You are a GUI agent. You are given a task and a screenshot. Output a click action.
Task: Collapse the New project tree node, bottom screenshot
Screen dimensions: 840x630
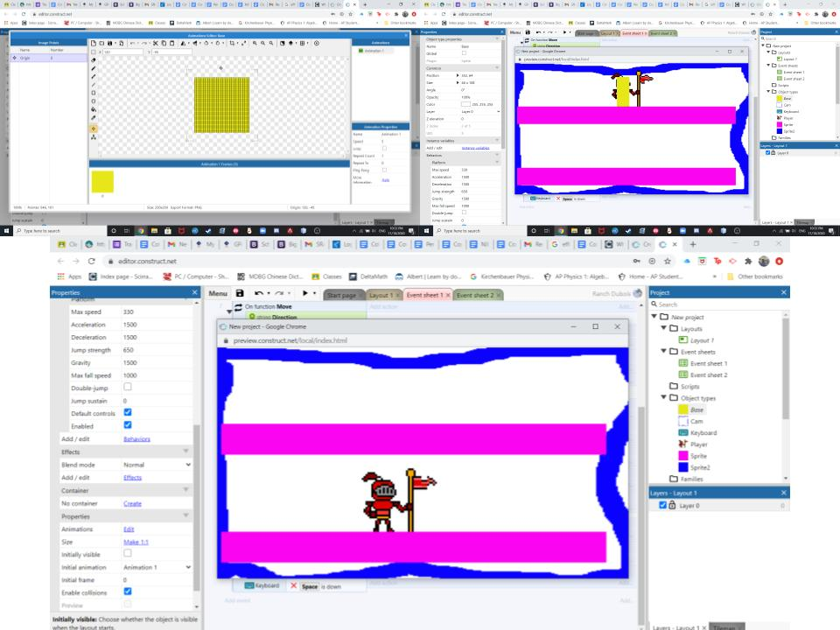tap(654, 317)
